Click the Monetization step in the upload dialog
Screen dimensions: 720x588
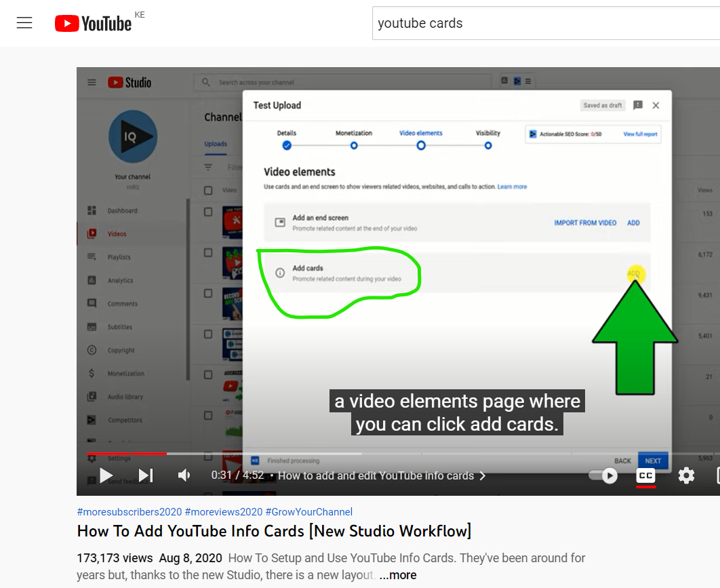coord(354,139)
